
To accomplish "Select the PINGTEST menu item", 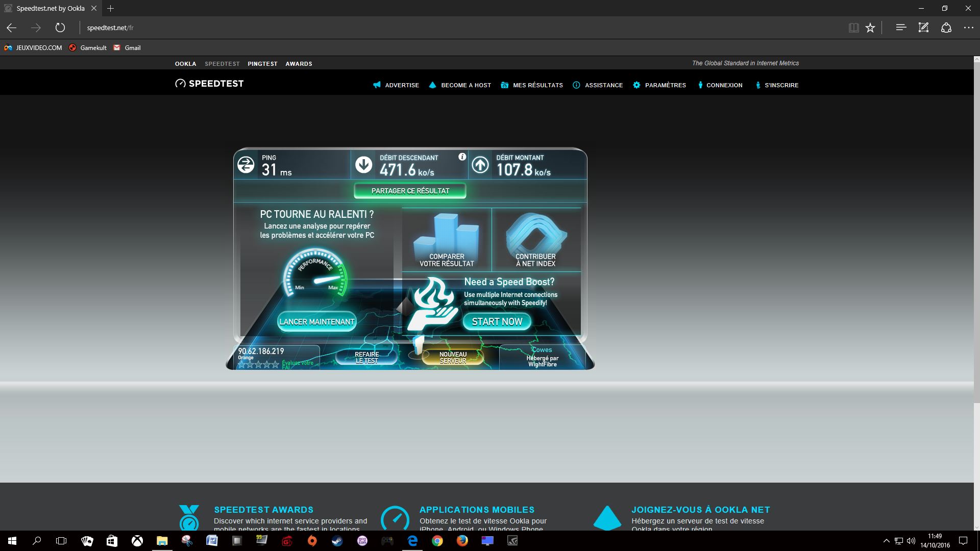I will coord(262,63).
